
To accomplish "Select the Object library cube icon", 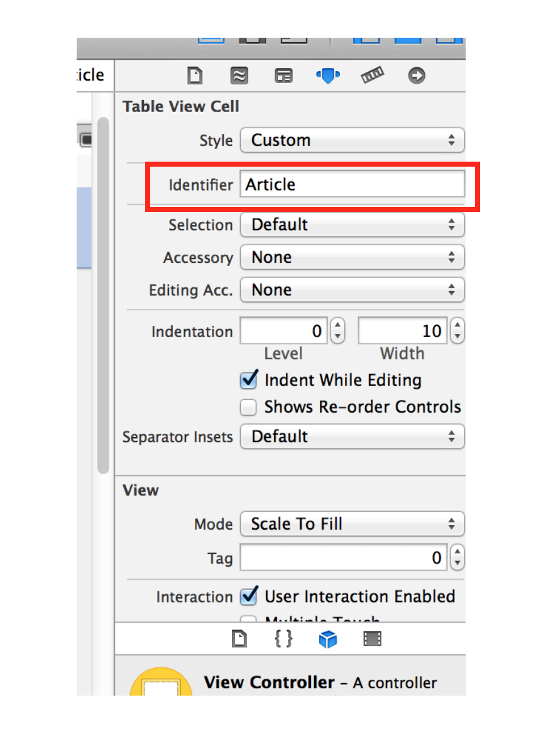I will (327, 639).
